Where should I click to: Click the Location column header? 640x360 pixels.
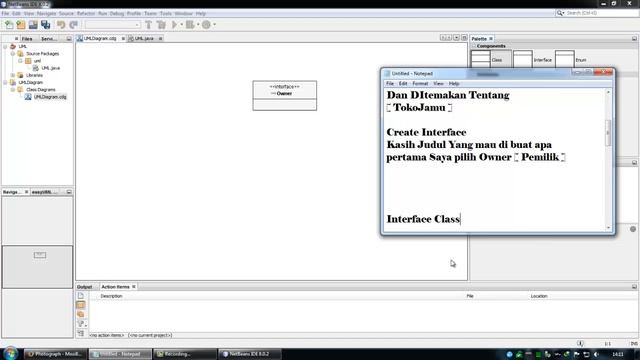click(x=539, y=296)
